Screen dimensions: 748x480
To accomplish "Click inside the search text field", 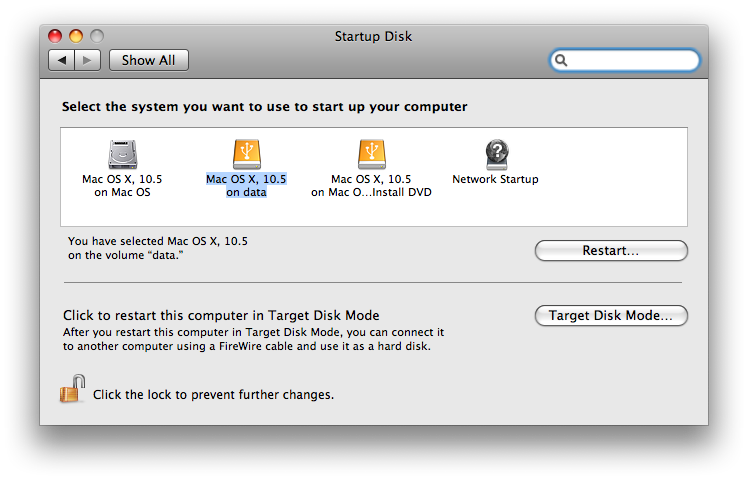I will point(632,61).
